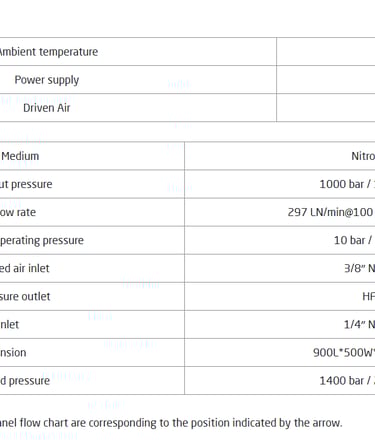
Task: Click the empty Driven Air value cell
Action: pos(326,108)
